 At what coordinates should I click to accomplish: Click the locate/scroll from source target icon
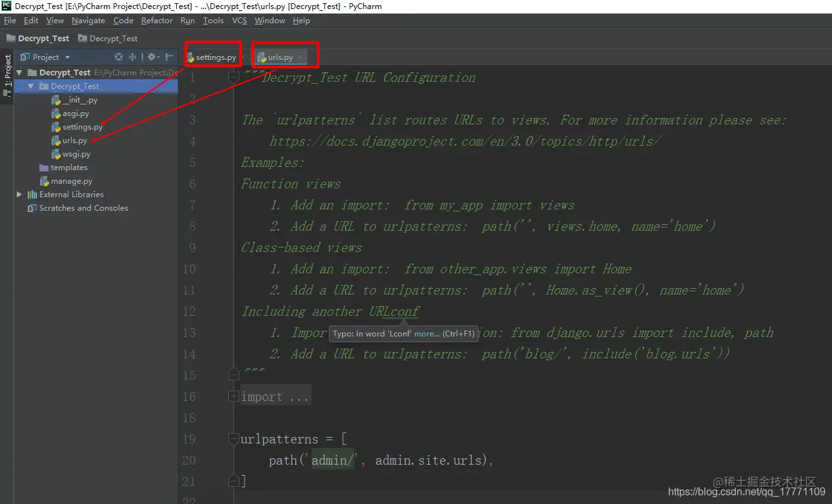pos(119,57)
